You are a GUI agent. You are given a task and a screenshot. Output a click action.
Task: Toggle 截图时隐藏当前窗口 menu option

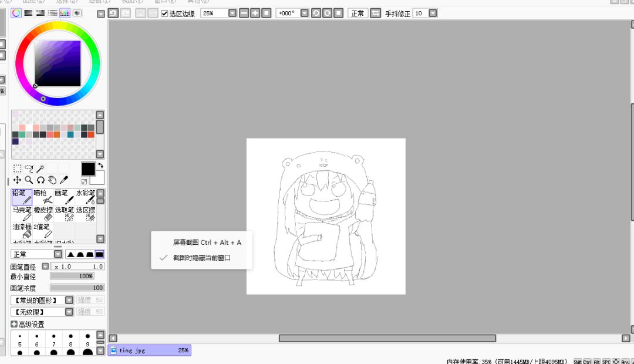[x=202, y=258]
